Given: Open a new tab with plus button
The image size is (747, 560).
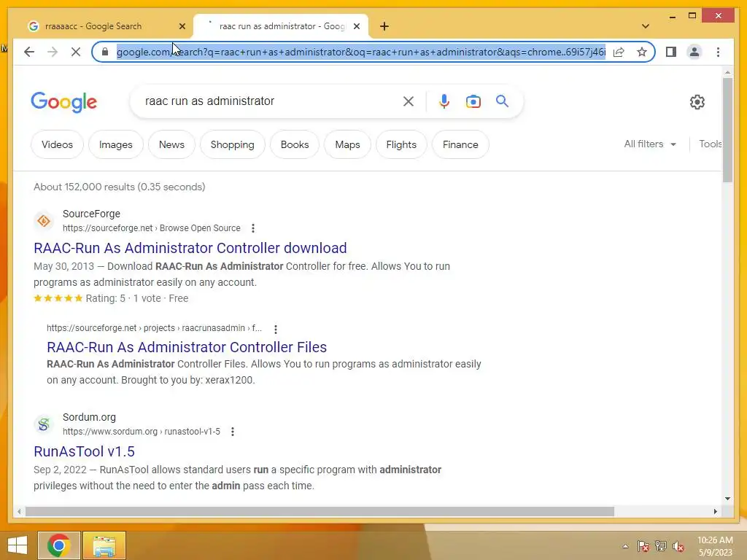Looking at the screenshot, I should tap(384, 26).
